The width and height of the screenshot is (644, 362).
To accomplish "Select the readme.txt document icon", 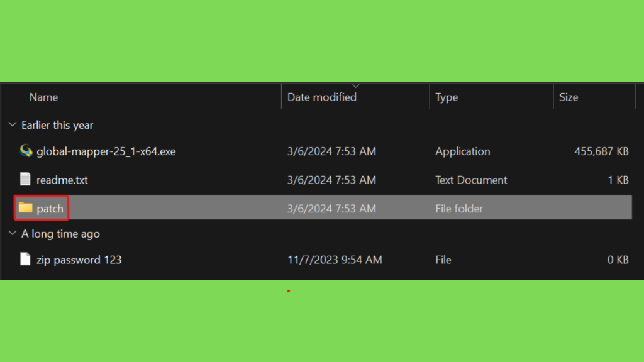I will click(x=25, y=179).
